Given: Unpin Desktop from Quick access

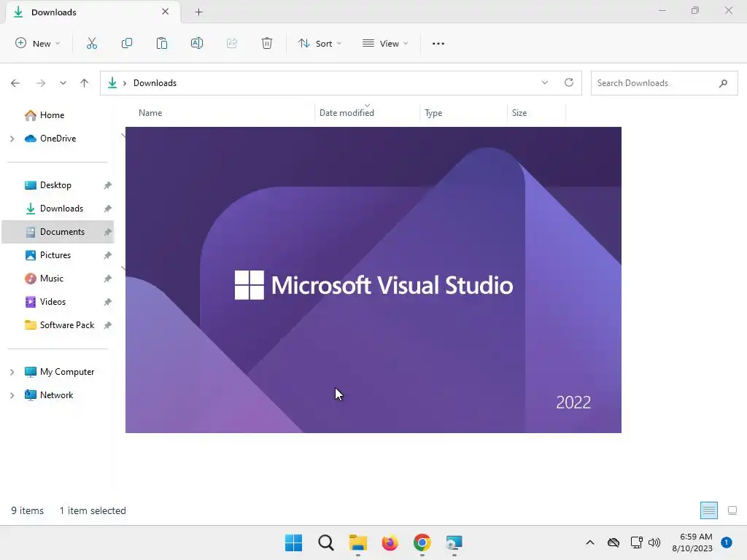Looking at the screenshot, I should (108, 185).
